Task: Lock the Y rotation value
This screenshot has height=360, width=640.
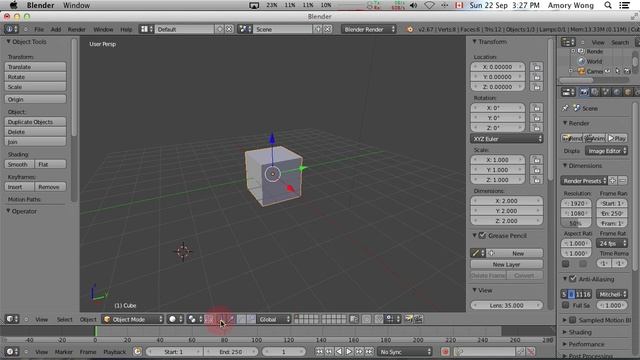Action: click(x=536, y=118)
